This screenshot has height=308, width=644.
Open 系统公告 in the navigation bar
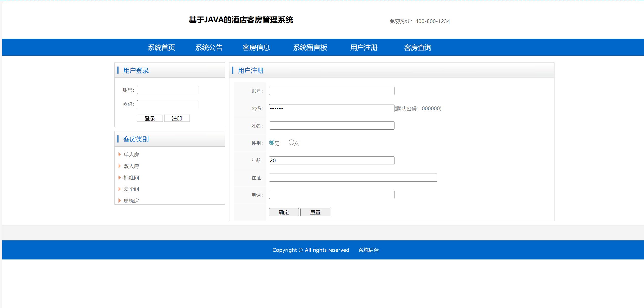click(x=209, y=48)
